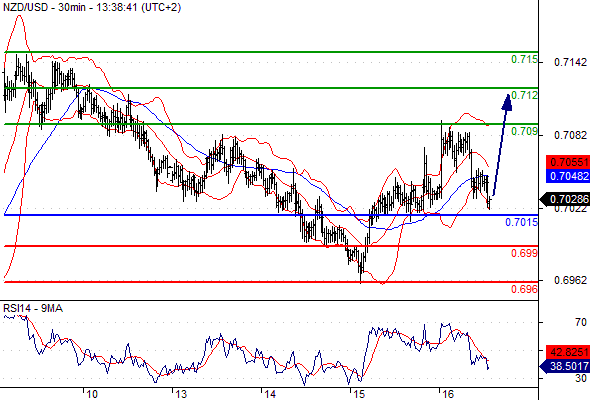This screenshot has height=400, width=590.
Task: Click the RSI14 - 9MA indicator label
Action: 33,309
